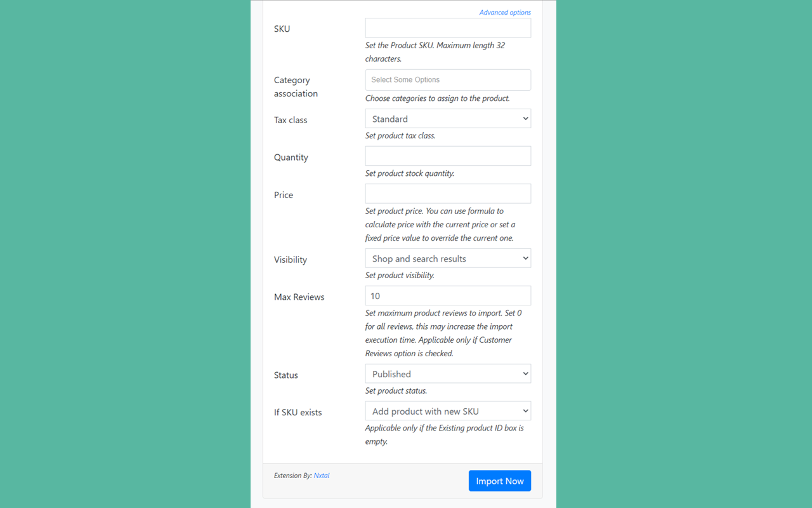Change Standard tax class to another option
Image resolution: width=812 pixels, height=508 pixels.
[x=447, y=118]
